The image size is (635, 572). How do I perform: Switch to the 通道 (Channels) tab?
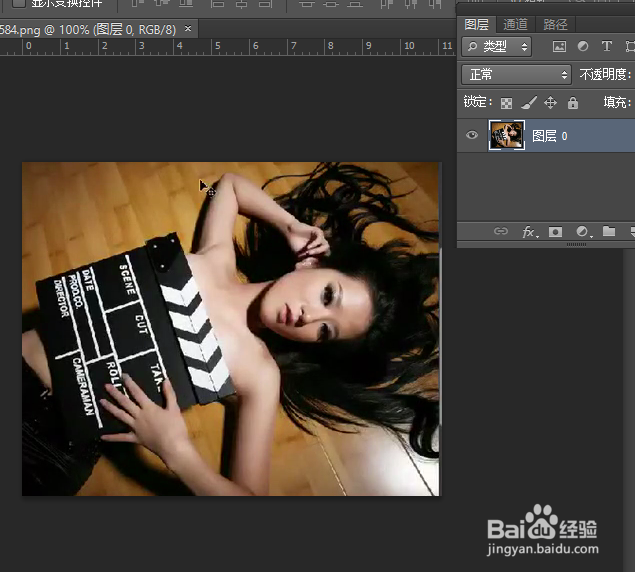[515, 24]
